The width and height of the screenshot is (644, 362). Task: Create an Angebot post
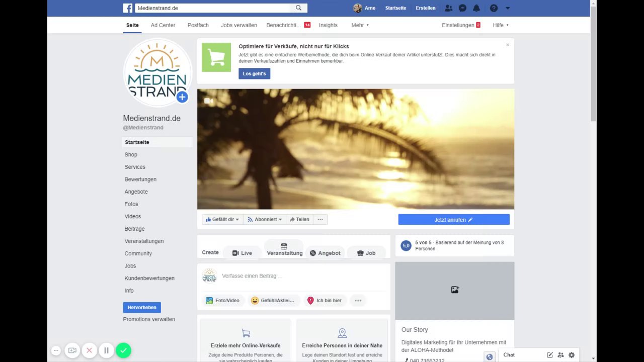tap(325, 253)
